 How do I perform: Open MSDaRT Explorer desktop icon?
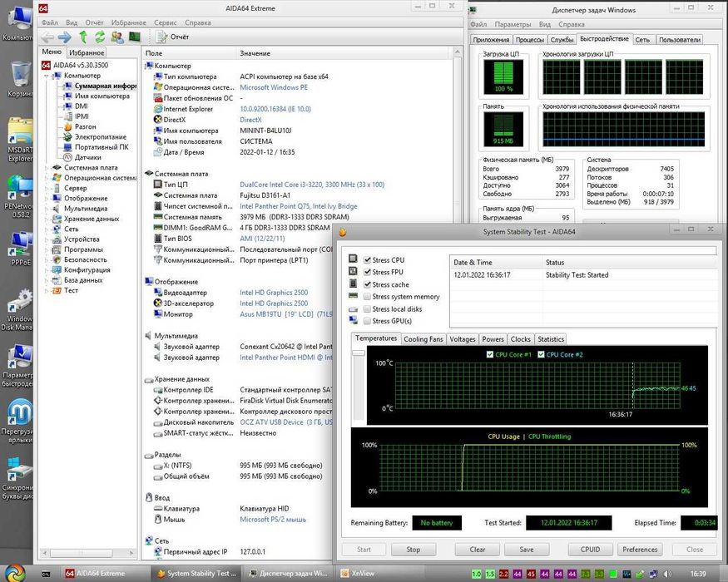point(20,140)
